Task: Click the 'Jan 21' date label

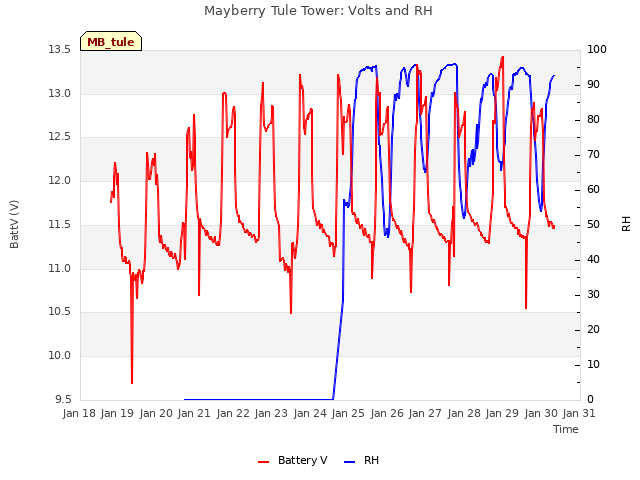Action: click(194, 413)
